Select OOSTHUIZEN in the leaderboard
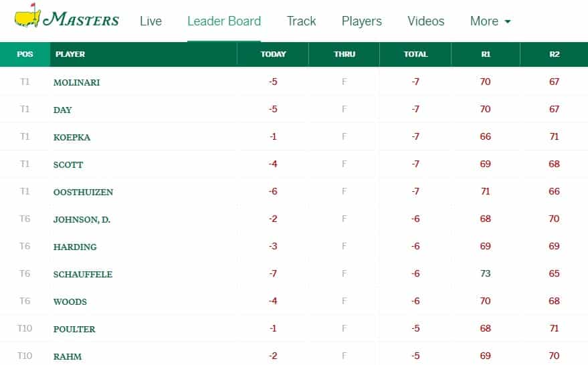The width and height of the screenshot is (588, 365). pos(83,193)
